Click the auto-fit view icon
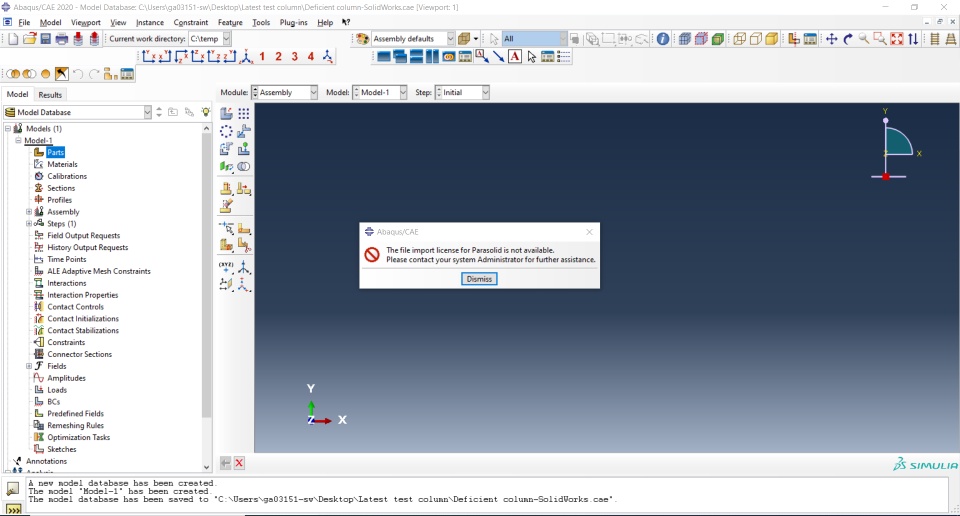960x516 pixels. coord(897,39)
